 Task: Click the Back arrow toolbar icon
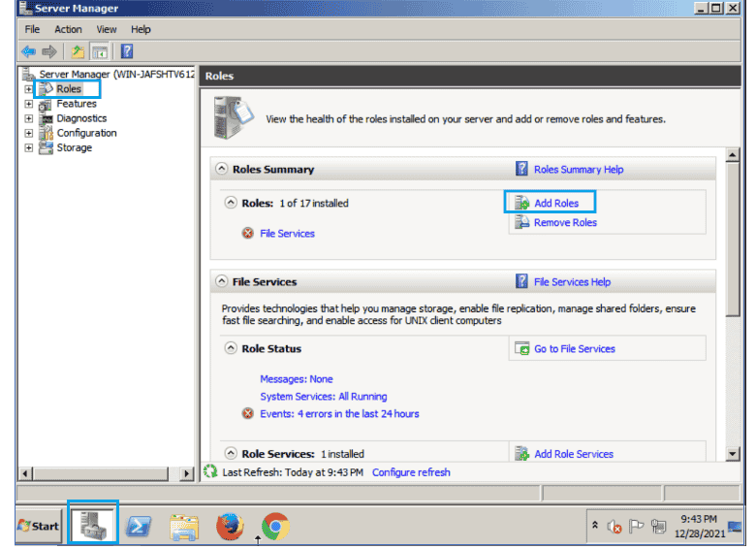click(x=28, y=51)
